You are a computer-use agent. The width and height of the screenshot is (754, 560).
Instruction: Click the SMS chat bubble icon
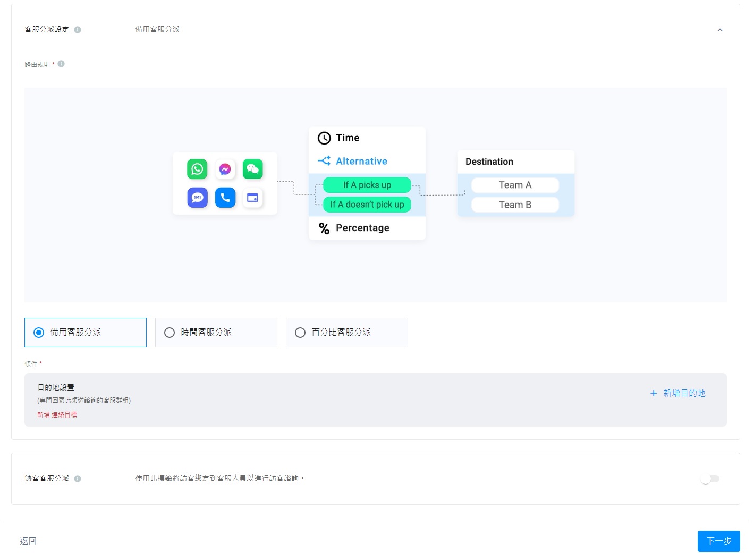click(x=197, y=198)
